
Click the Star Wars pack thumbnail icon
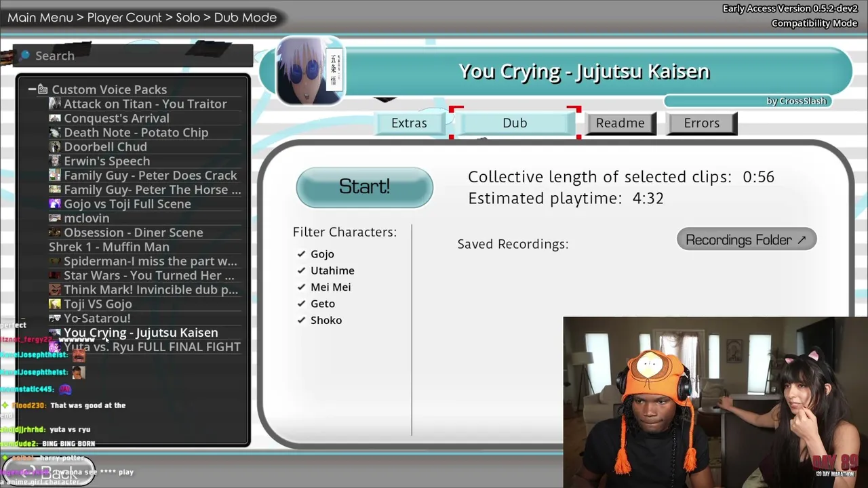click(x=55, y=275)
